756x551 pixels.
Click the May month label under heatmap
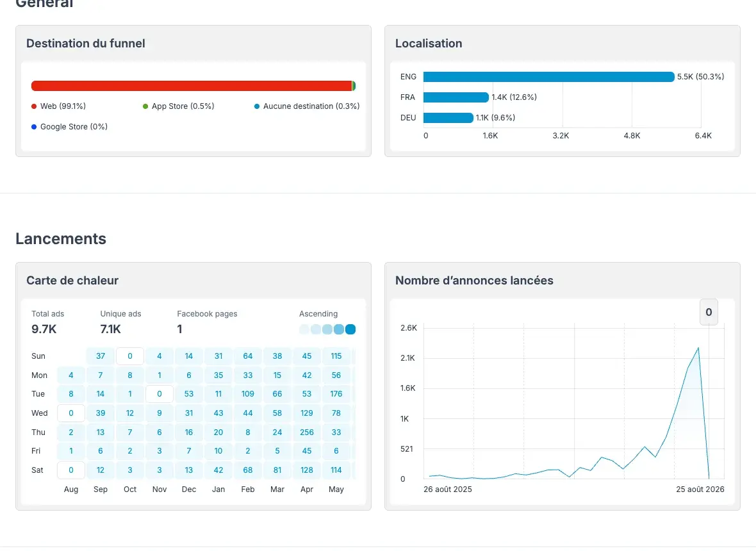pos(336,489)
